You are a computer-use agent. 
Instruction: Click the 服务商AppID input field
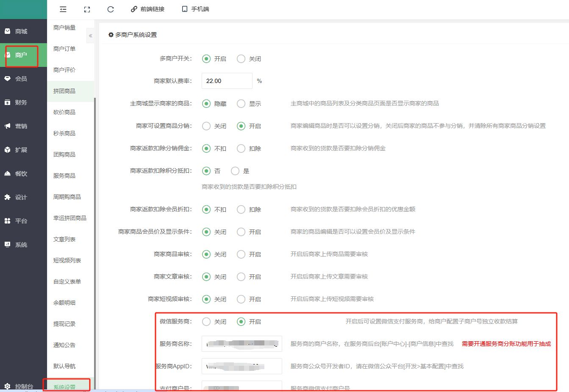pyautogui.click(x=241, y=366)
